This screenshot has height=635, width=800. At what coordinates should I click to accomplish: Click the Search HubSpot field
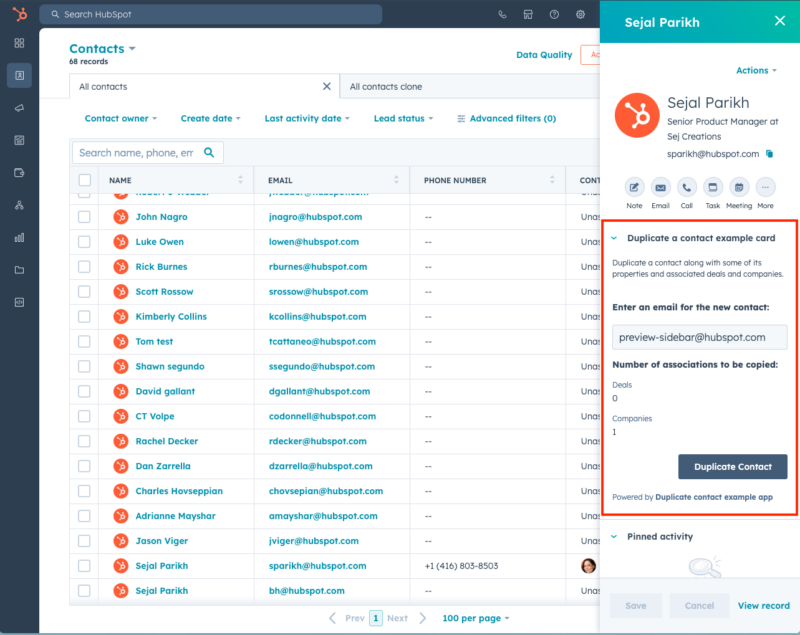(x=211, y=14)
